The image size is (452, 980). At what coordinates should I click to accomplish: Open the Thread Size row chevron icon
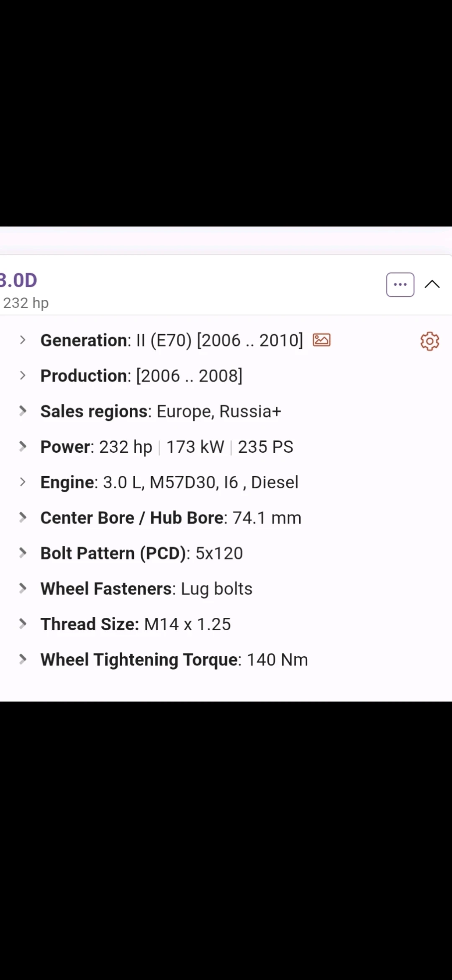click(22, 624)
